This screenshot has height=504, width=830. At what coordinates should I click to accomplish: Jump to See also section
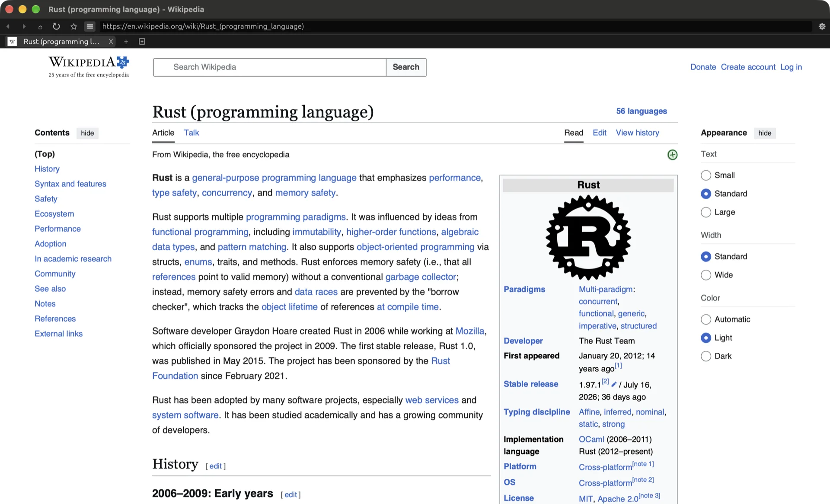coord(50,289)
